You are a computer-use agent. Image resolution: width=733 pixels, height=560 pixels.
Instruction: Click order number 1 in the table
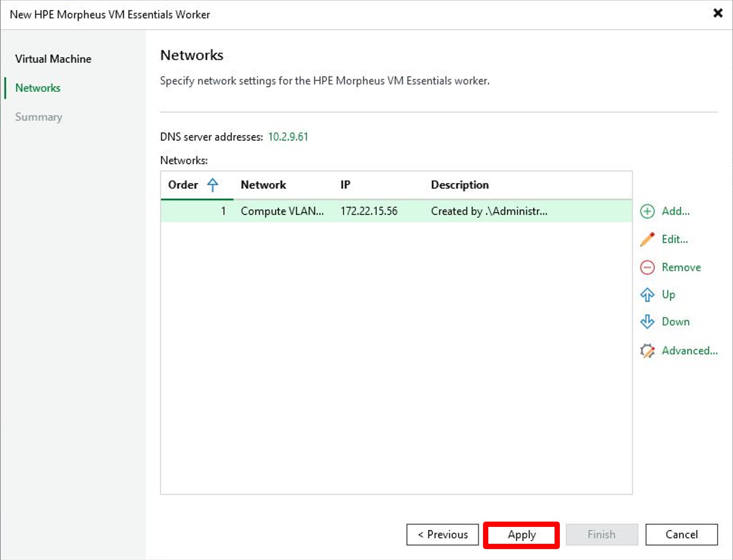point(223,211)
